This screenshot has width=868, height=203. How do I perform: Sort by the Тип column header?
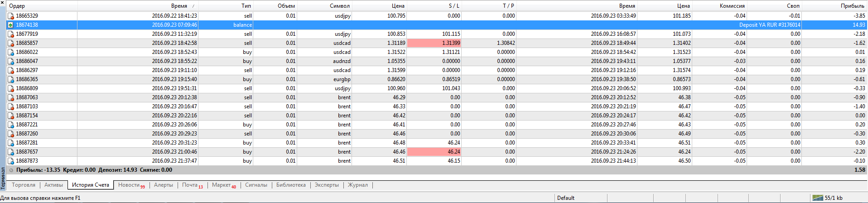pos(226,6)
